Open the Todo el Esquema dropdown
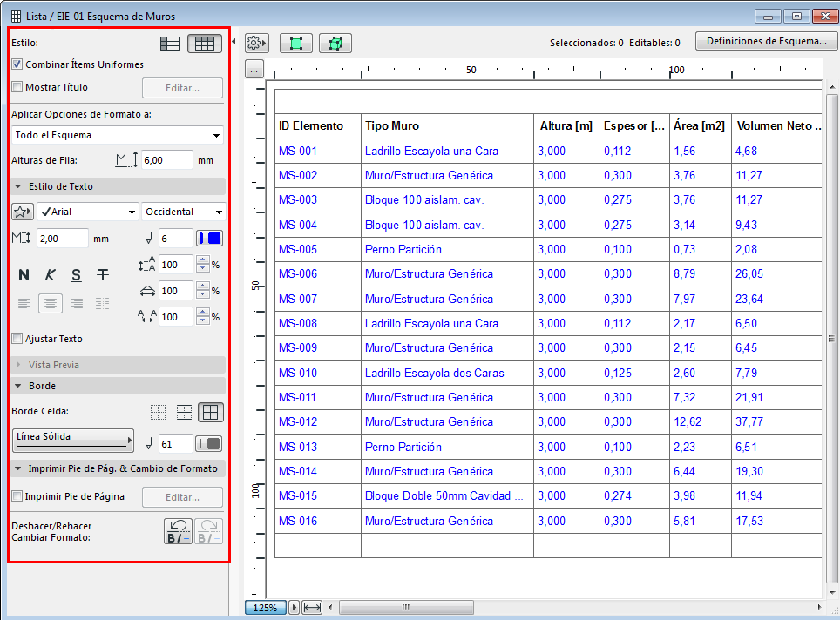 tap(118, 135)
